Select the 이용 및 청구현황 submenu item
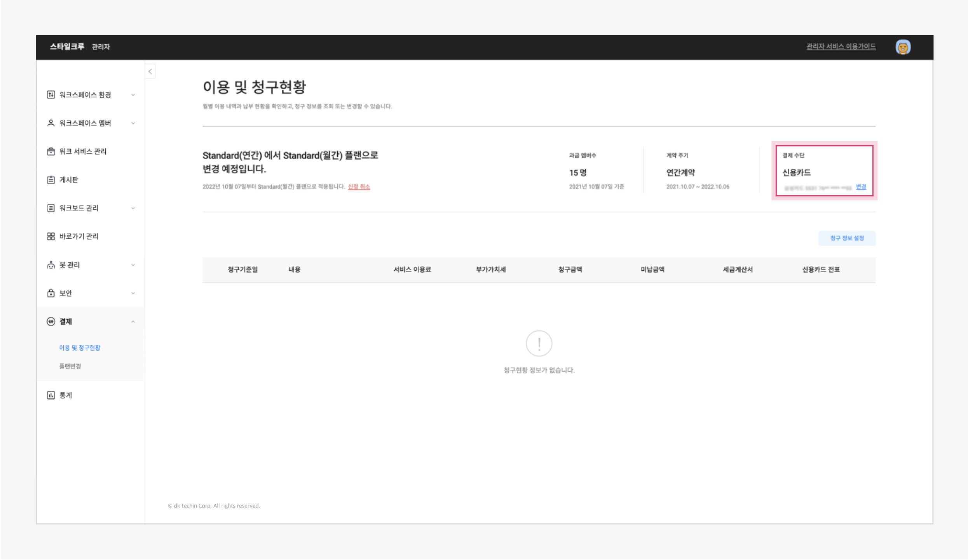 (80, 348)
